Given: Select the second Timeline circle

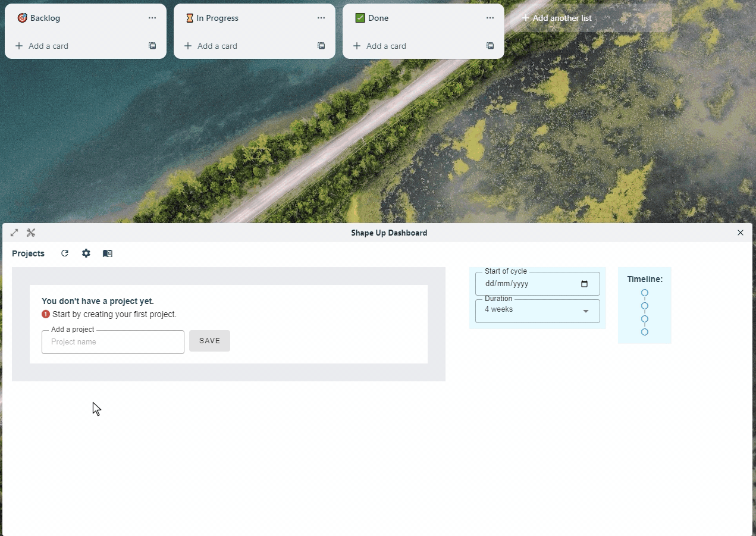Looking at the screenshot, I should click(645, 306).
